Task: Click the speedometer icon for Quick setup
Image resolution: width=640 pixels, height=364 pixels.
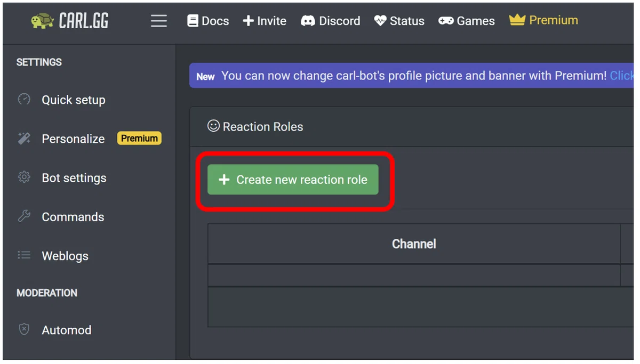Action: click(x=24, y=99)
